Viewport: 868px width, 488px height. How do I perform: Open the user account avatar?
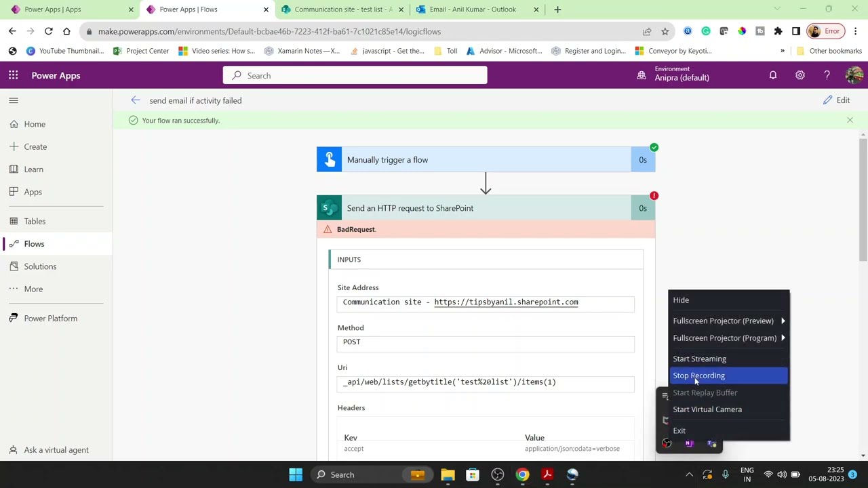(854, 75)
